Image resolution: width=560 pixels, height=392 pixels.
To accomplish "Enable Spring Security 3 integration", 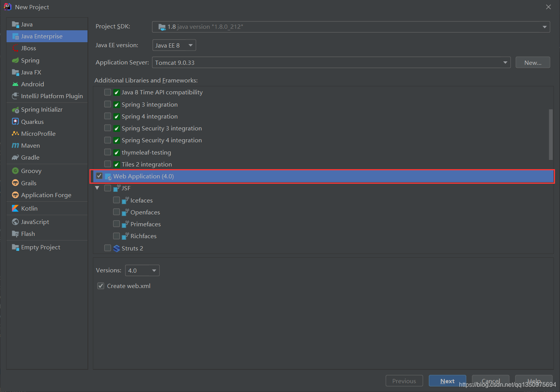I will coord(108,128).
